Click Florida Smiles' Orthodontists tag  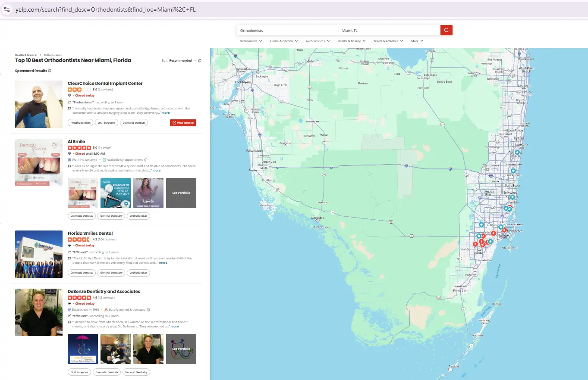coord(138,273)
